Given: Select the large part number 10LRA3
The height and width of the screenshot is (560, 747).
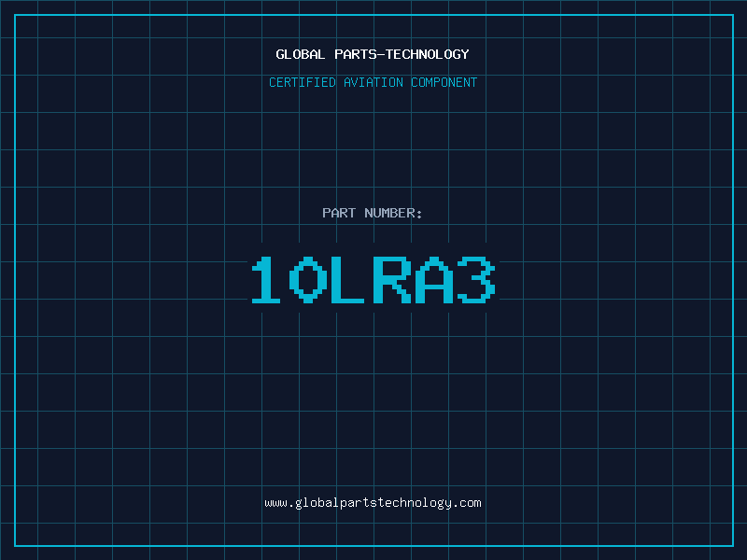Looking at the screenshot, I should [x=373, y=280].
